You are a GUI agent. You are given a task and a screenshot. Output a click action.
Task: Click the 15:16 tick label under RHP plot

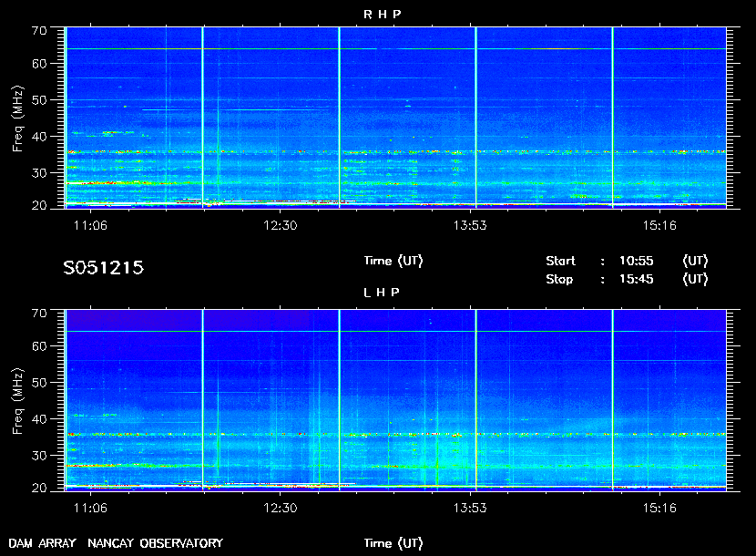[x=659, y=225]
